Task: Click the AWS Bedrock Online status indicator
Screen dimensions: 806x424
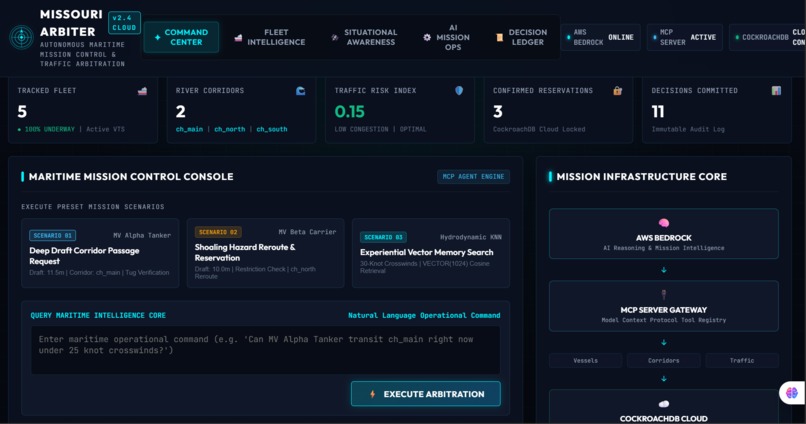Action: (600, 37)
